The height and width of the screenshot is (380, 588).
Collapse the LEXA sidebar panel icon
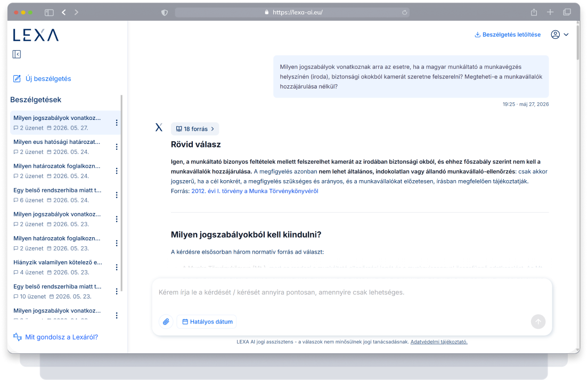click(x=17, y=54)
